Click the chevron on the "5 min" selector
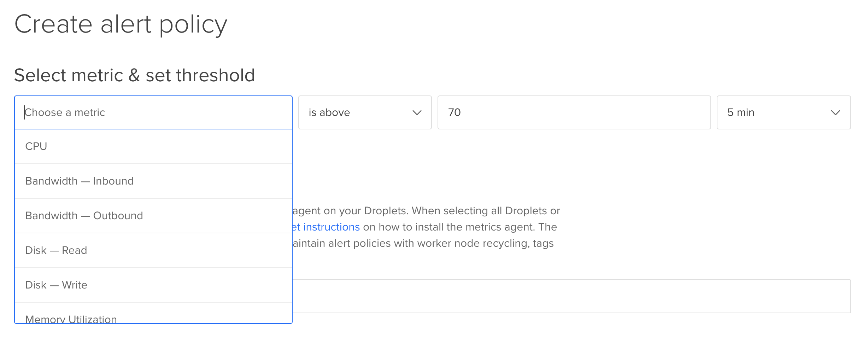This screenshot has height=338, width=868. pyautogui.click(x=835, y=112)
